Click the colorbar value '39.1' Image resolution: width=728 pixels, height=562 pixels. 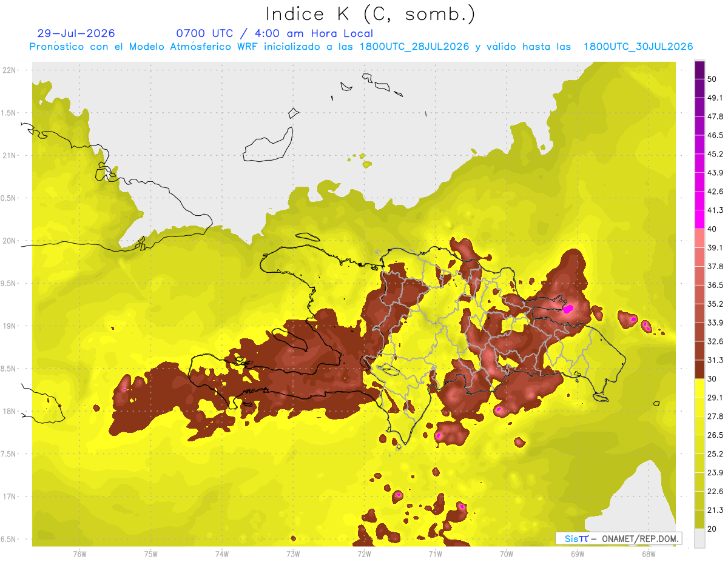(715, 248)
